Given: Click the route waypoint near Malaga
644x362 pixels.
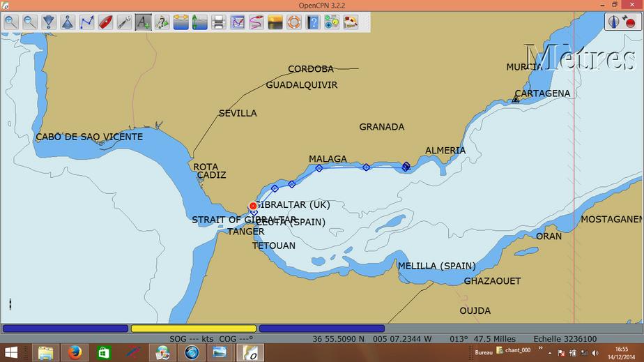Looking at the screenshot, I should click(x=319, y=168).
